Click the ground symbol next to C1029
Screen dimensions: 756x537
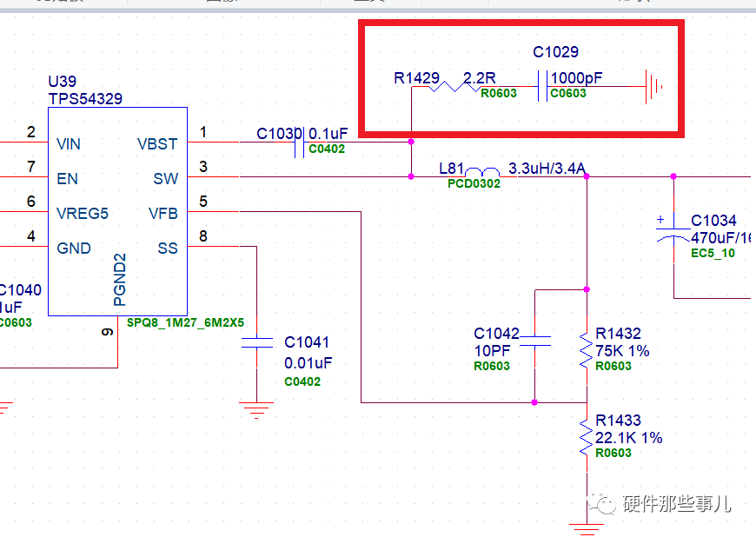pyautogui.click(x=654, y=86)
